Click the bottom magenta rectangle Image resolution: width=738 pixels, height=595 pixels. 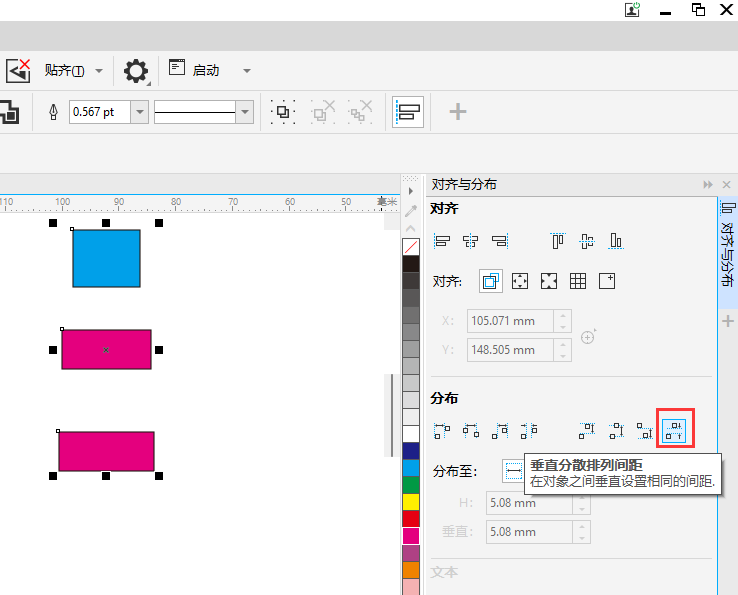pyautogui.click(x=106, y=451)
